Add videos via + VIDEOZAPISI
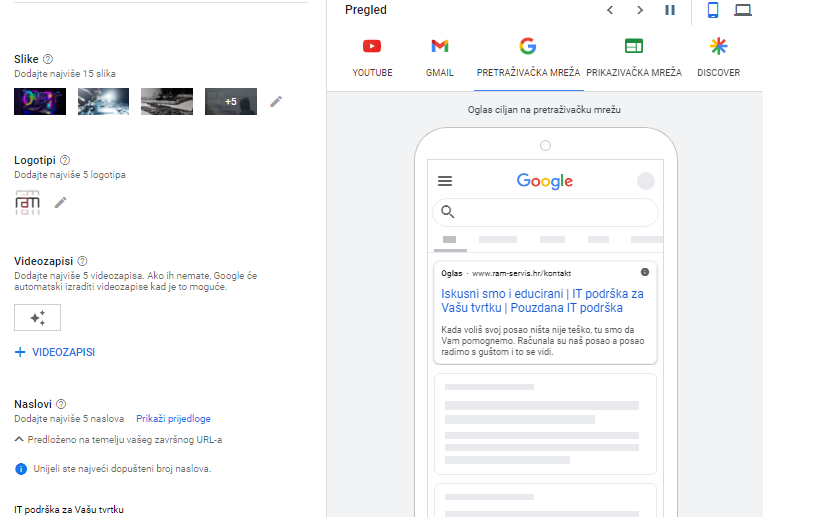Image resolution: width=819 pixels, height=517 pixels. tap(55, 352)
